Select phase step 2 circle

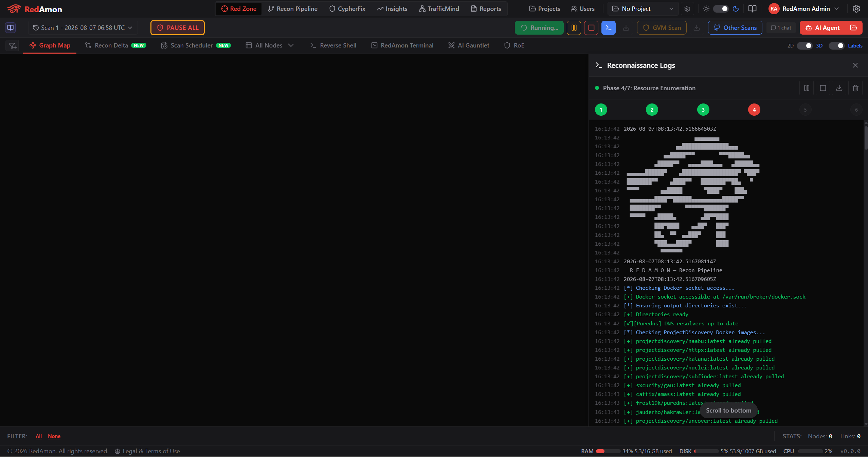[x=652, y=110]
